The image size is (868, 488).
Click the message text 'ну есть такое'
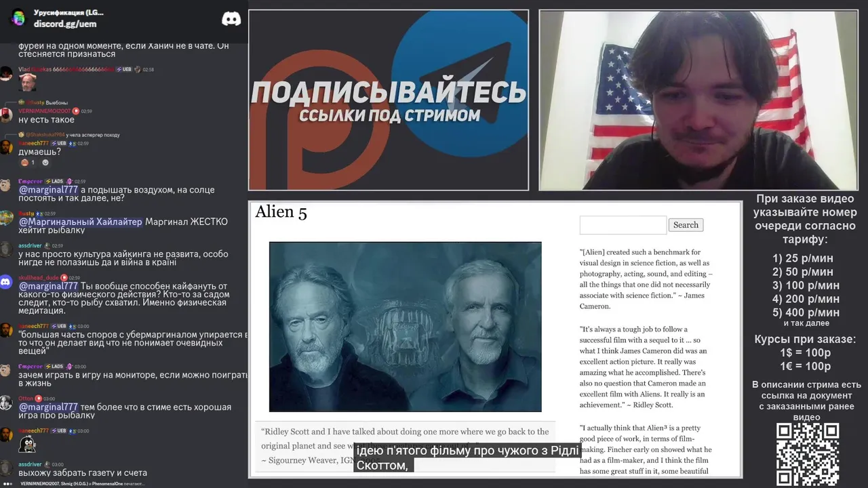point(46,120)
